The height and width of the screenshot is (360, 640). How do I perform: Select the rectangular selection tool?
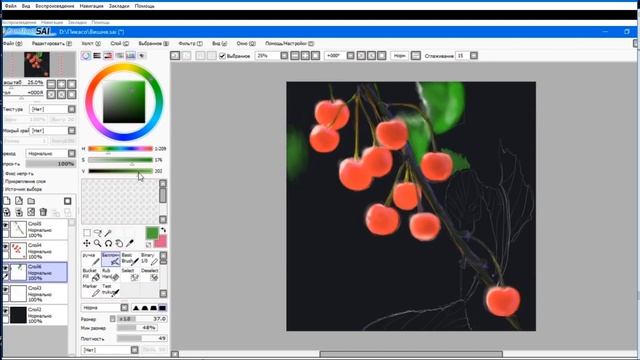pos(87,233)
